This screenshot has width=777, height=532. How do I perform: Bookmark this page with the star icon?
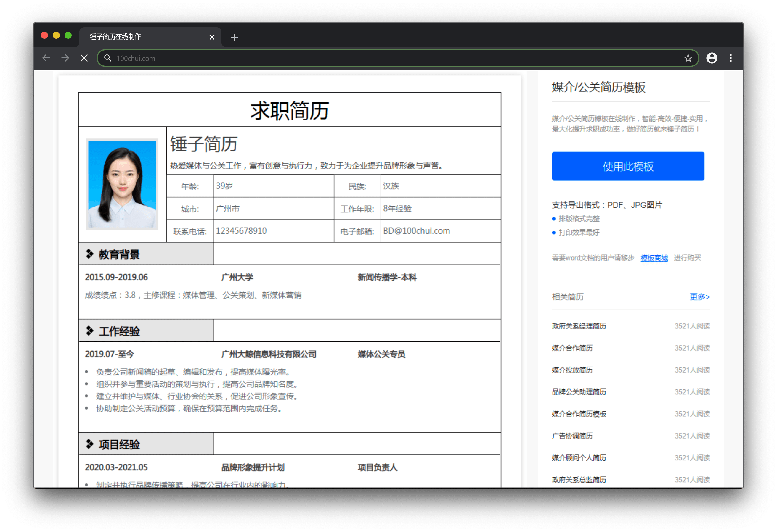pos(688,58)
